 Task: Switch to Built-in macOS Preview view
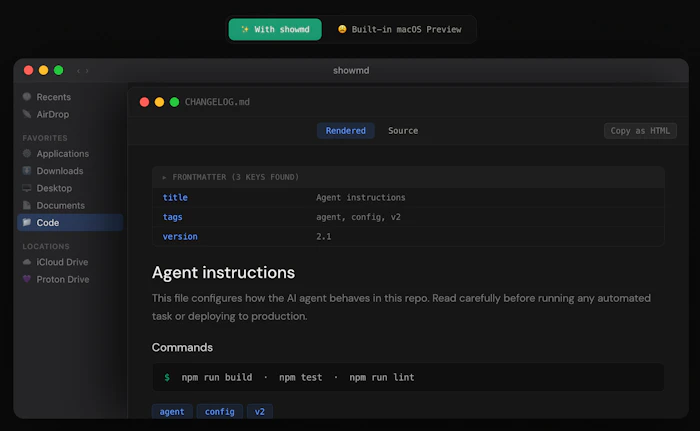399,29
